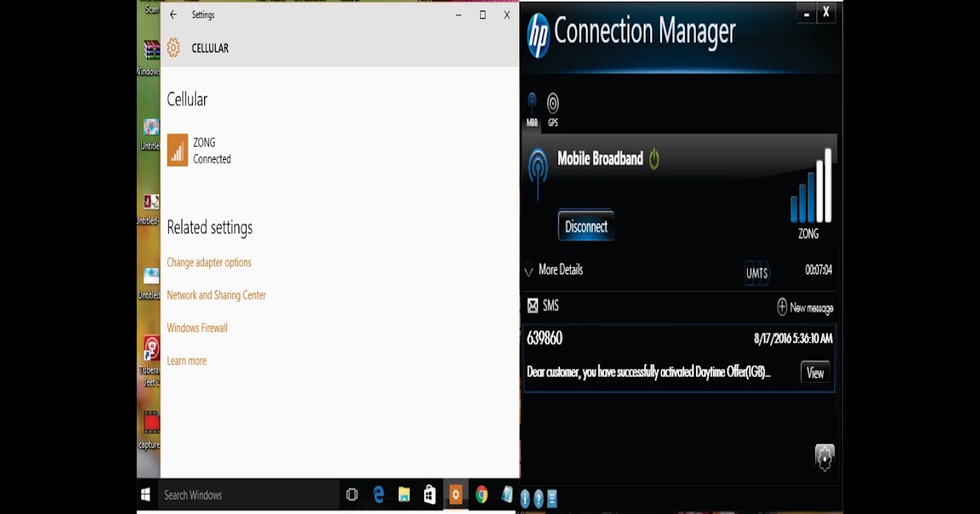980x514 pixels.
Task: Maximize the Settings window
Action: pyautogui.click(x=483, y=15)
